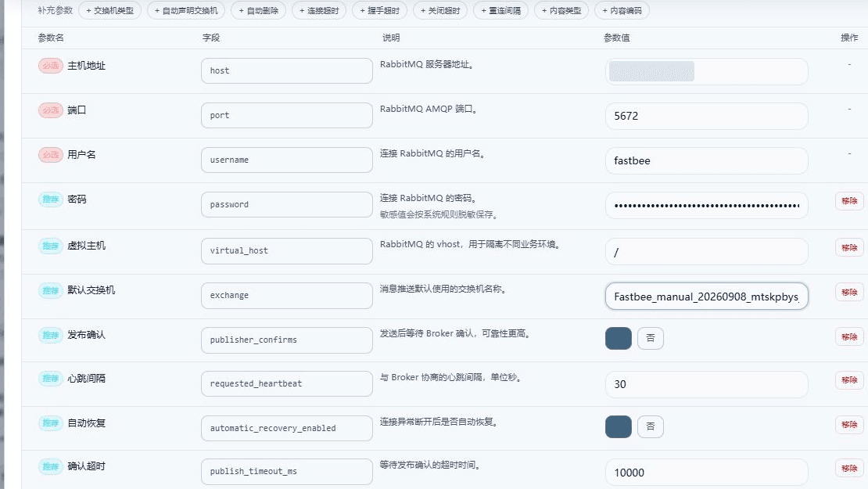Focus the exchange field name input
This screenshot has height=489, width=868.
(x=287, y=296)
